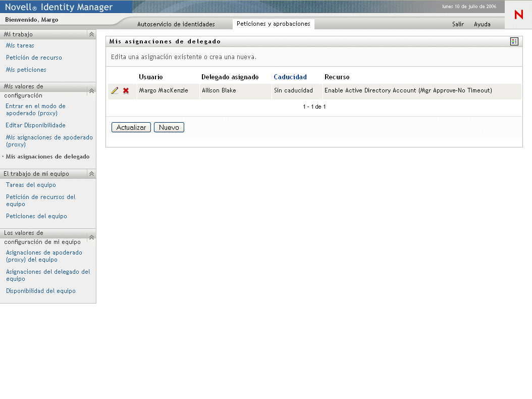Open Tareas del equipo
The width and height of the screenshot is (532, 399).
click(x=31, y=185)
